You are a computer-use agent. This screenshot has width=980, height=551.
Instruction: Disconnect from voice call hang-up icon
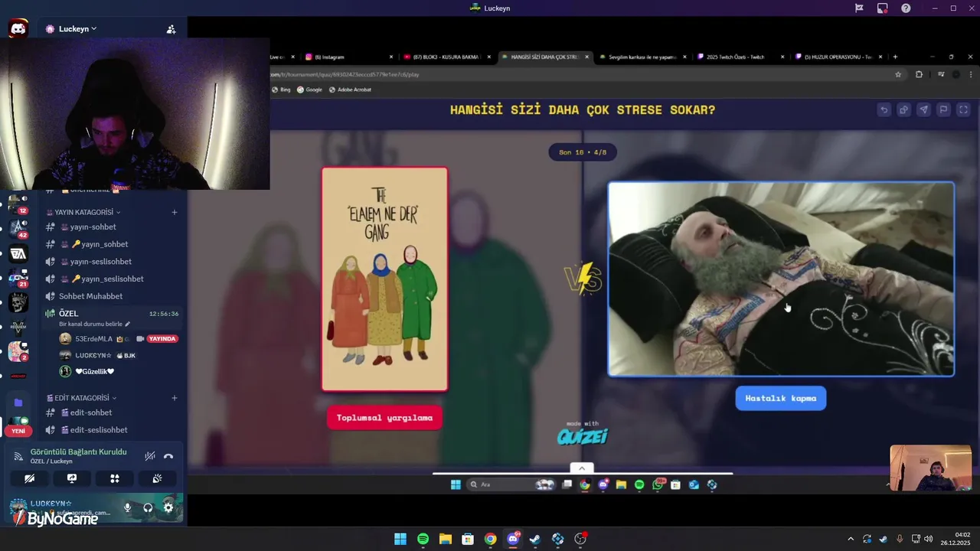(168, 456)
